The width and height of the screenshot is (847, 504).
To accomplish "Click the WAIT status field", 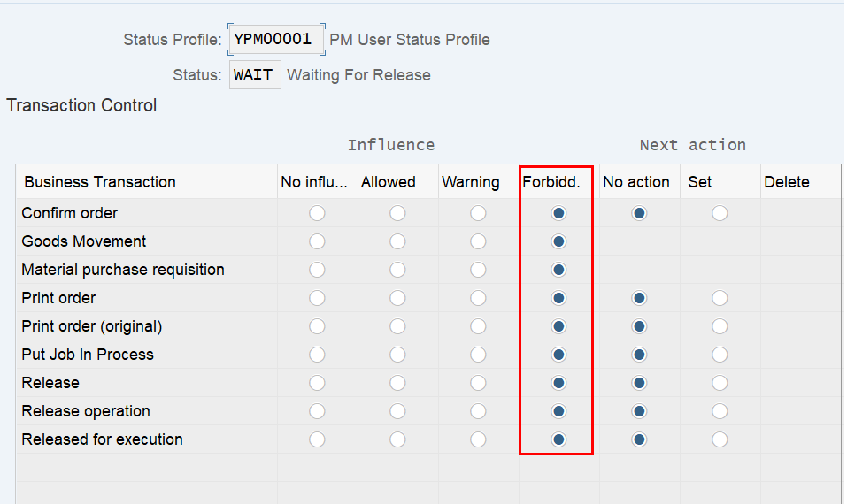I will click(x=255, y=74).
